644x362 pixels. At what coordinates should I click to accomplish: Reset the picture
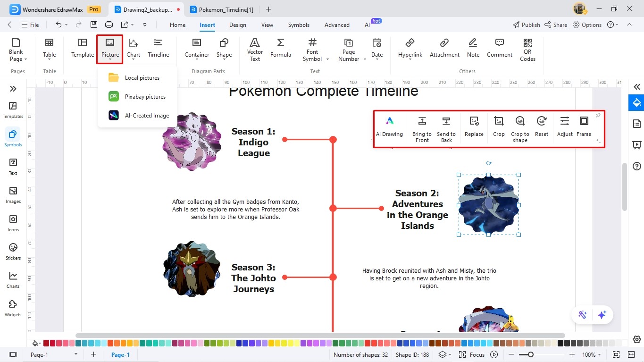(542, 127)
